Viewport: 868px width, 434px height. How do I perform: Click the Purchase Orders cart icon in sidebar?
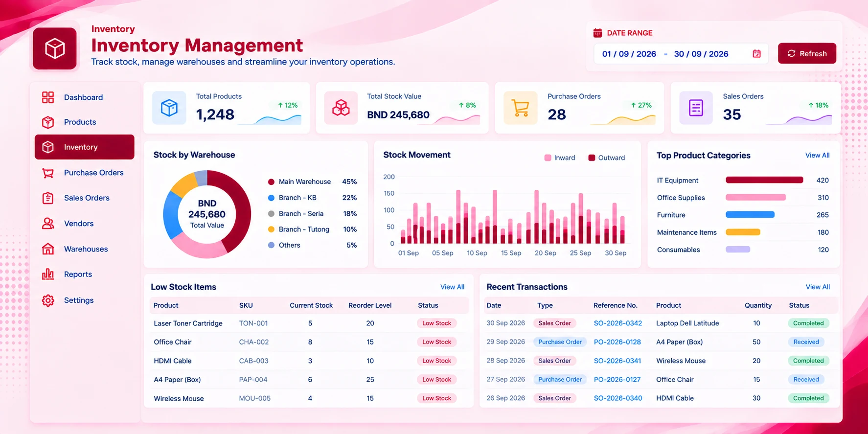[48, 173]
